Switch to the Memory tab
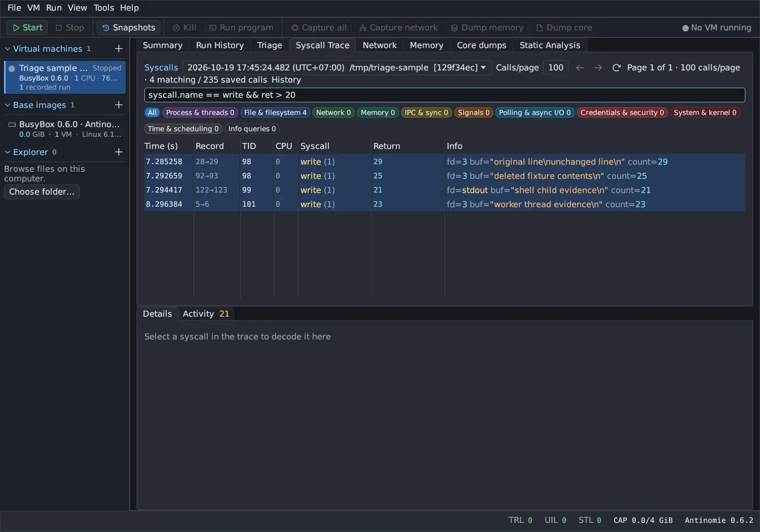 pyautogui.click(x=427, y=45)
